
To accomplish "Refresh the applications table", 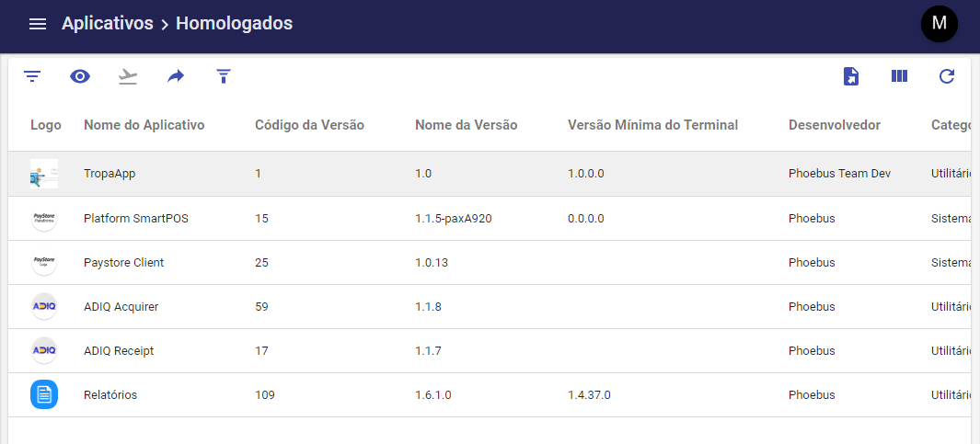I will tap(947, 76).
